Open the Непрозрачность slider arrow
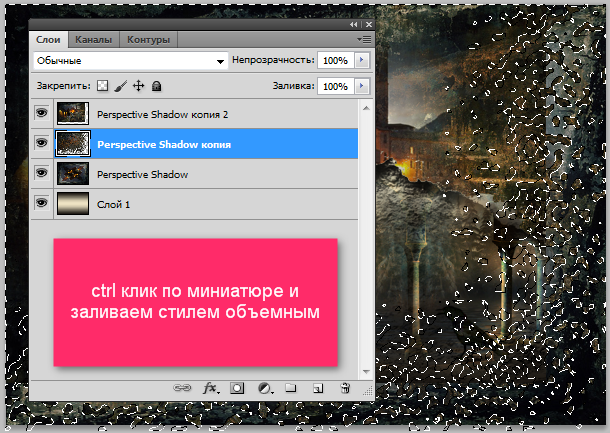This screenshot has height=433, width=610. click(362, 60)
